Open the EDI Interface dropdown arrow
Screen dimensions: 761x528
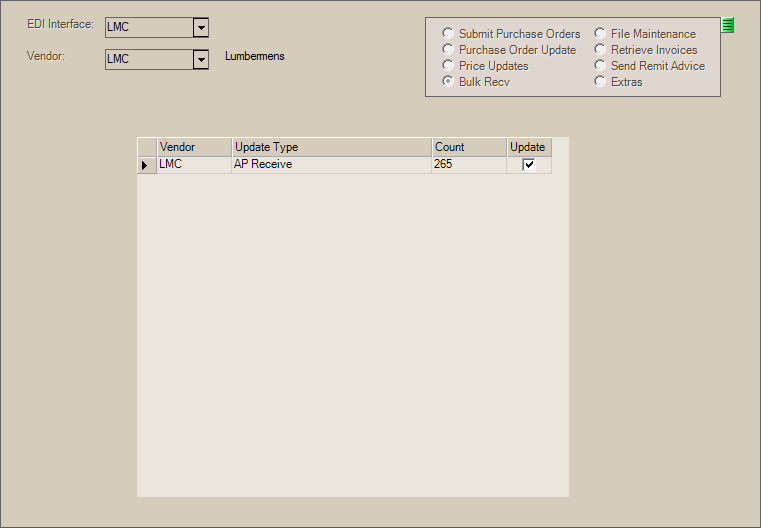tap(200, 28)
